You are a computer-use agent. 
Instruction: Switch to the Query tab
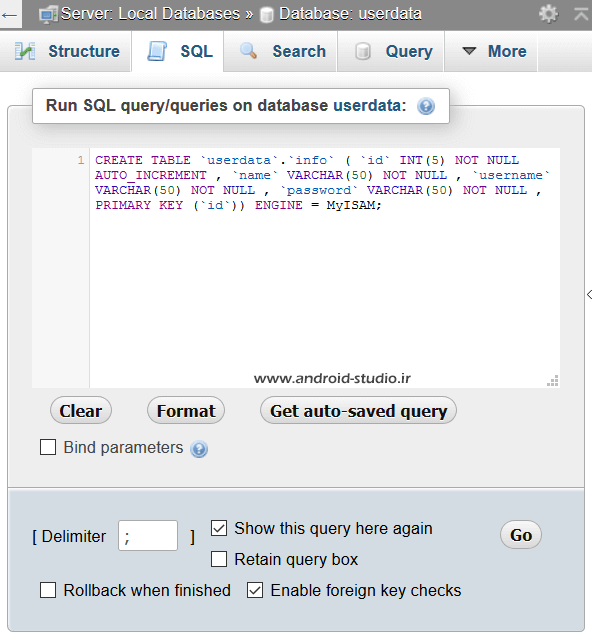click(391, 51)
